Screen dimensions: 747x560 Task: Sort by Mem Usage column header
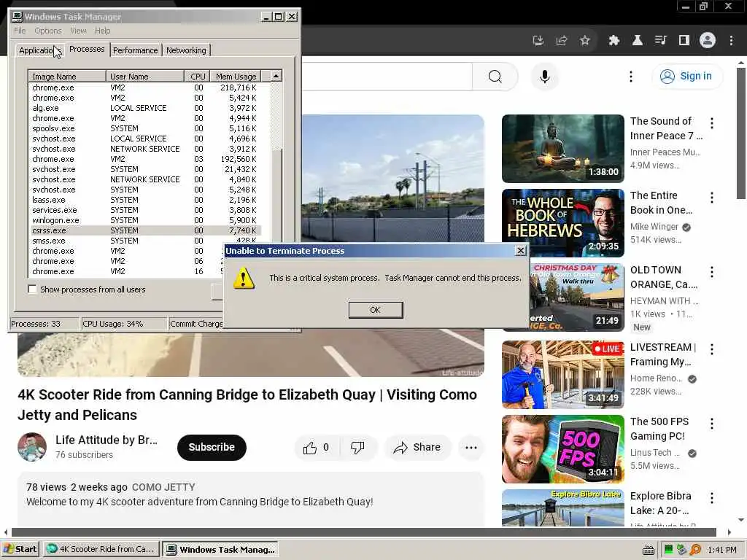(236, 76)
